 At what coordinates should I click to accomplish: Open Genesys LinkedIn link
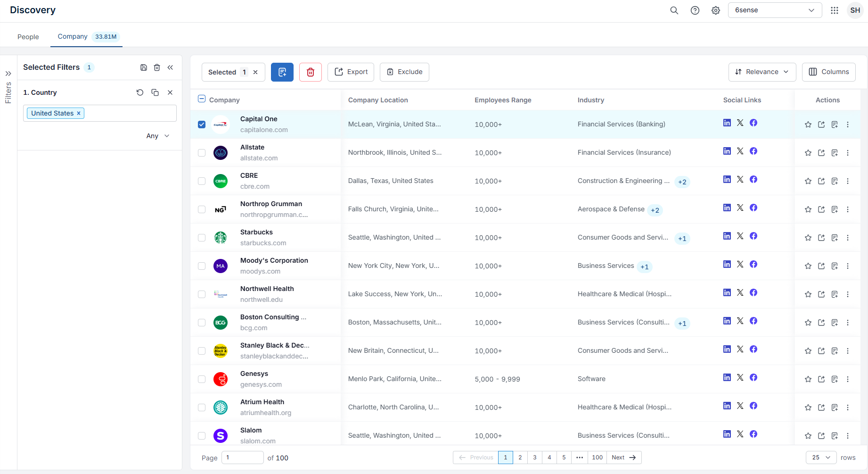click(x=727, y=377)
